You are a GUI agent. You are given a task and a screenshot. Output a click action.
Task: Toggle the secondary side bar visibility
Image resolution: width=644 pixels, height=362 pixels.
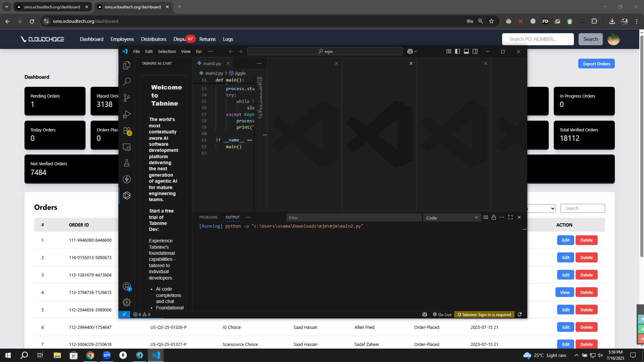475,51
